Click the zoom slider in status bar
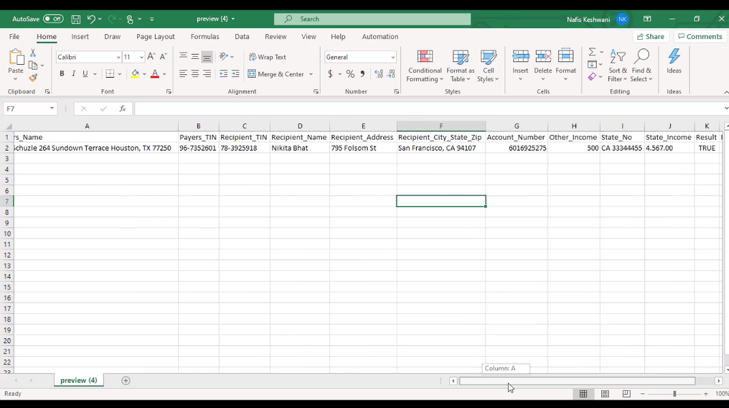Screen dimensions: 729x408 674,394
